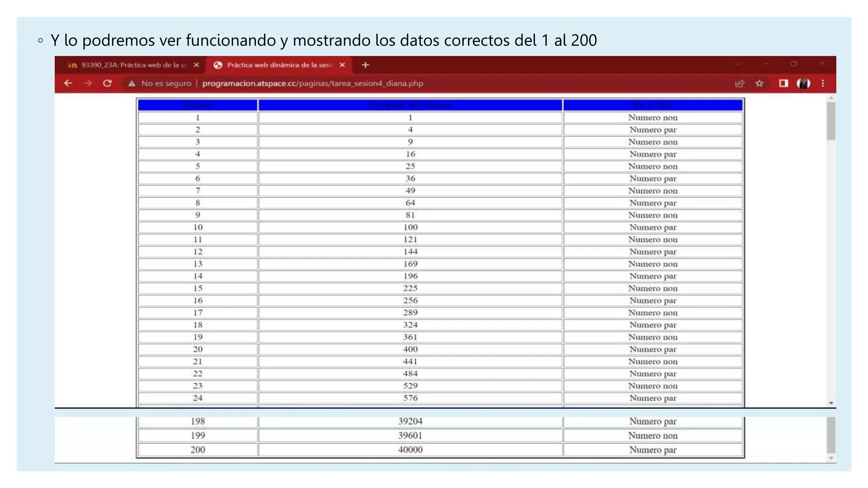This screenshot has width=868, height=488.
Task: Click the cell with square value 289
Action: tap(410, 313)
